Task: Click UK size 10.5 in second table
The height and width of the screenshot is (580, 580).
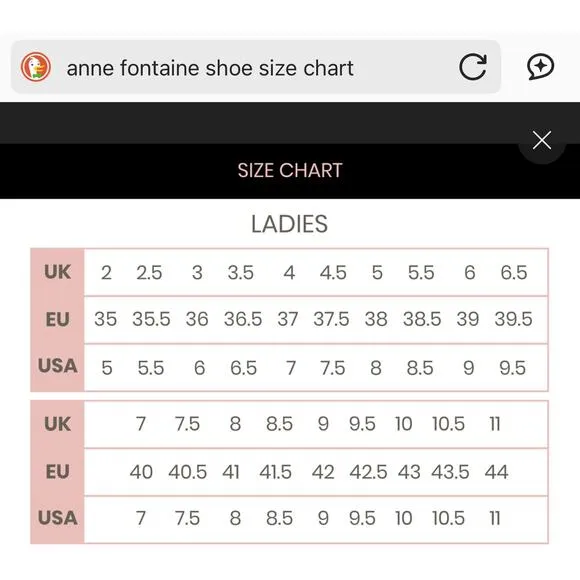Action: tap(448, 424)
